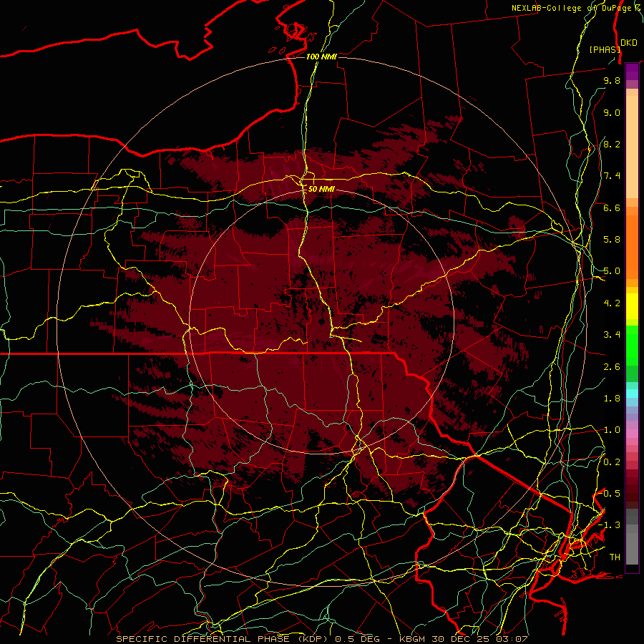Click the 5.8 scale value
The image size is (644, 644).
tap(612, 240)
